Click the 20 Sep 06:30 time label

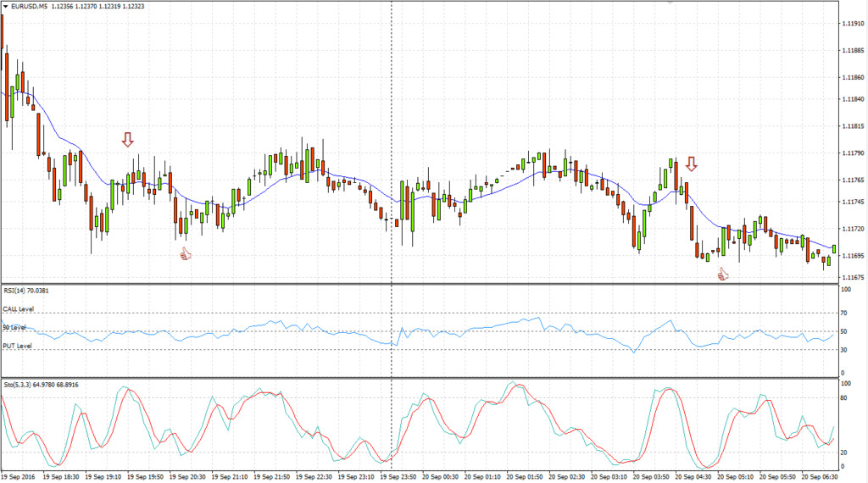click(819, 477)
